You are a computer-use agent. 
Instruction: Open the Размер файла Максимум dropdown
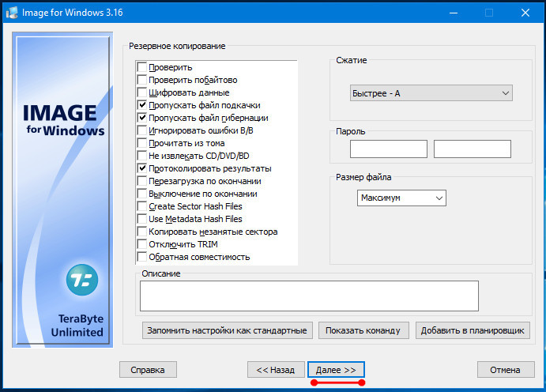click(x=401, y=198)
